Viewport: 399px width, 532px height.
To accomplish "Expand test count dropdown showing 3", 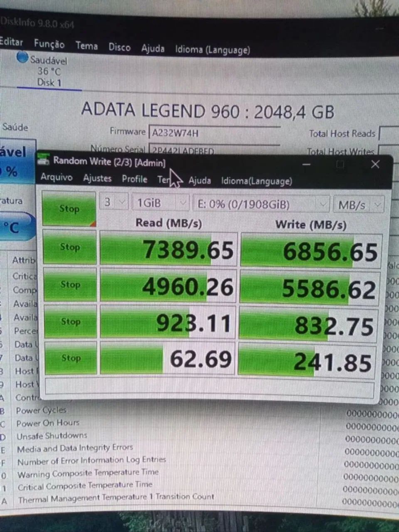I will 113,202.
